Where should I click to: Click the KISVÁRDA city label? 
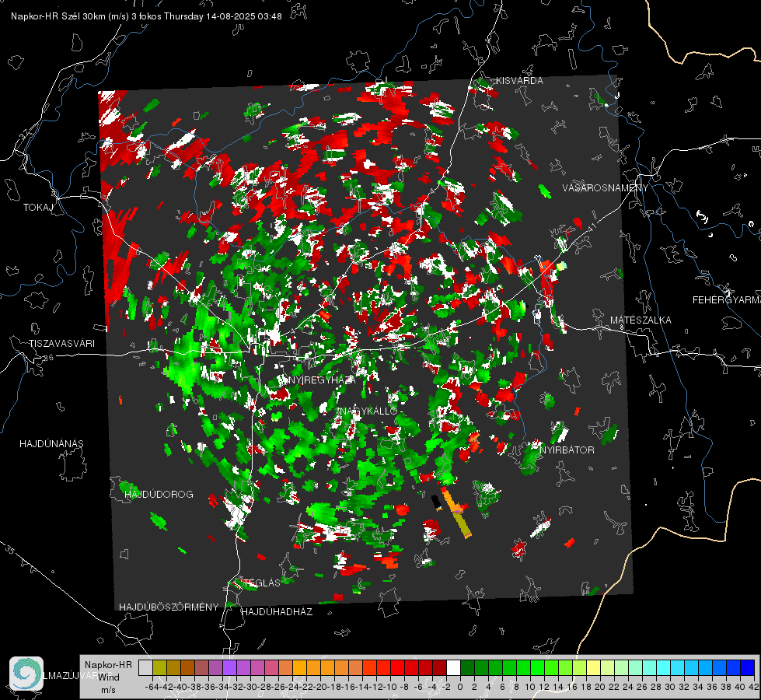[x=519, y=81]
